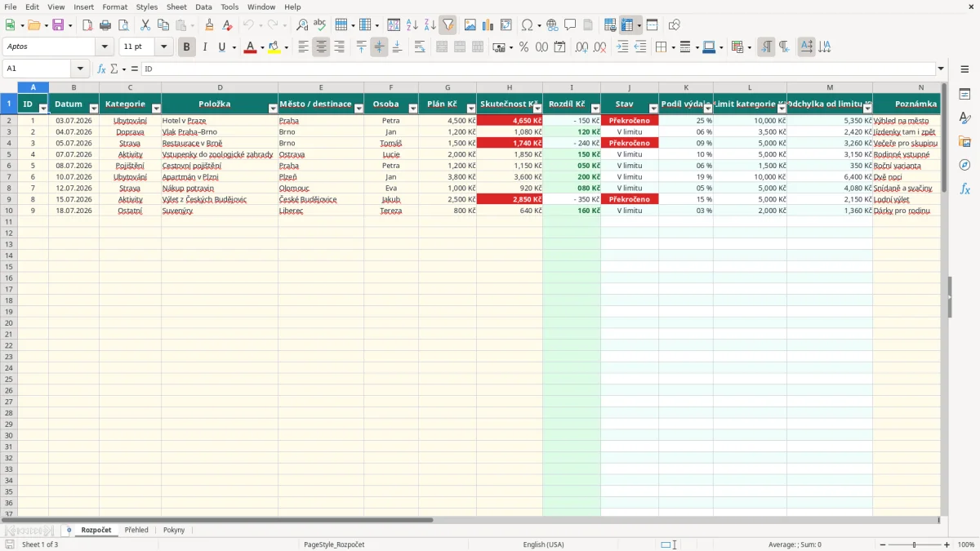Screen dimensions: 980x551
Task: Open the sidebar Properties panel icon
Action: point(964,95)
